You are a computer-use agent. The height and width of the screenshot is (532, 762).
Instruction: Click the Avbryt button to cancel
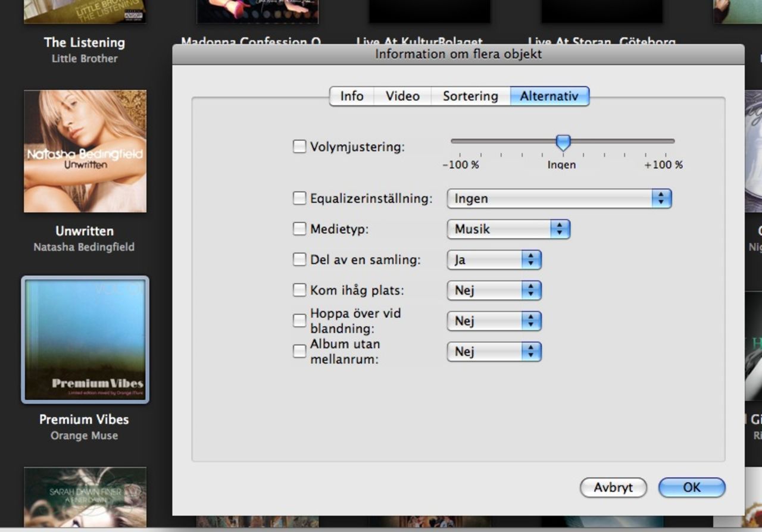pos(613,487)
